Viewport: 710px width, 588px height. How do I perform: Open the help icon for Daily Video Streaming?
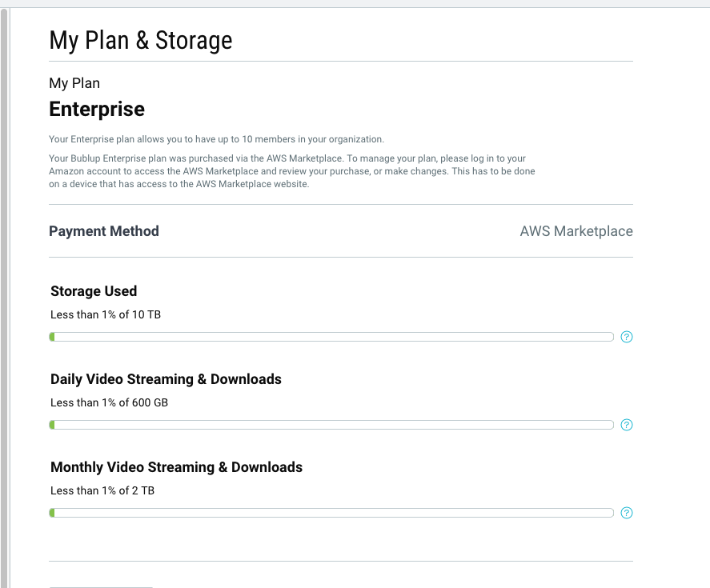point(626,425)
